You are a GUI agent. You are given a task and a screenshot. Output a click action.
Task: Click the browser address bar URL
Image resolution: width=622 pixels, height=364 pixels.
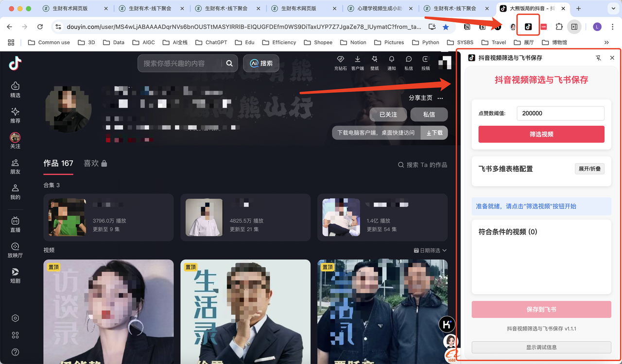tap(243, 27)
